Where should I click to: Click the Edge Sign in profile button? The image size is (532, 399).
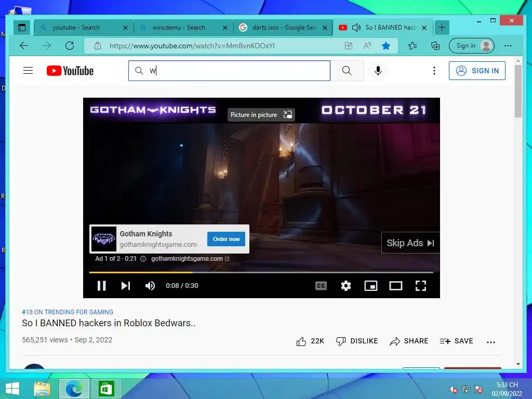[x=472, y=46]
